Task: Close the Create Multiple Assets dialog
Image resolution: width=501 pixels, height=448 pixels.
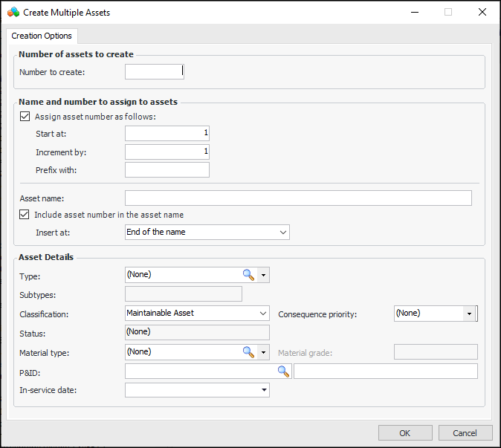Action: (x=482, y=13)
